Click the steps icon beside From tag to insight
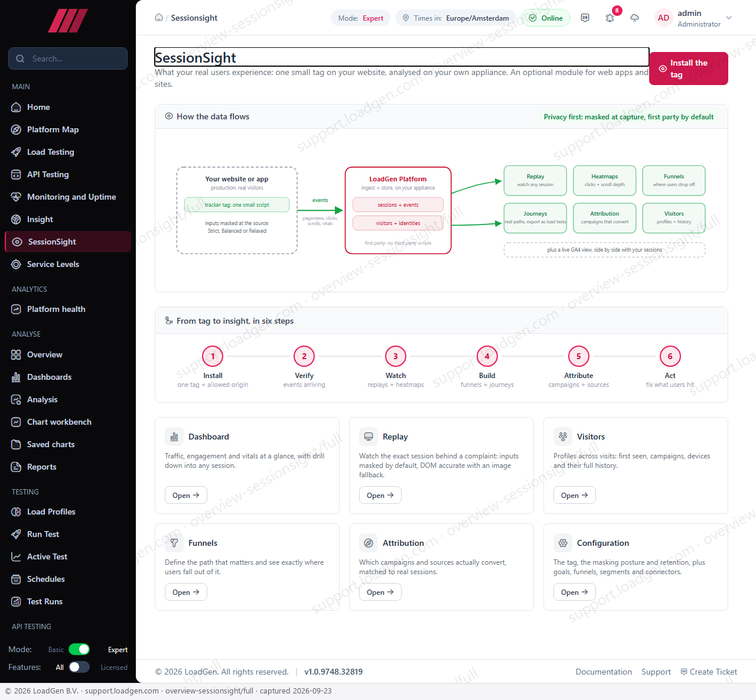 tap(169, 321)
